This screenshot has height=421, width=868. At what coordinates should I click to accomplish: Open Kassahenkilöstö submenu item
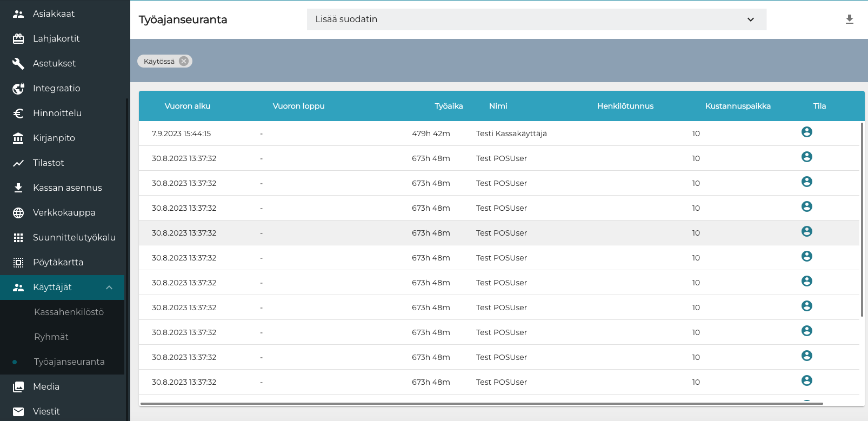click(69, 312)
